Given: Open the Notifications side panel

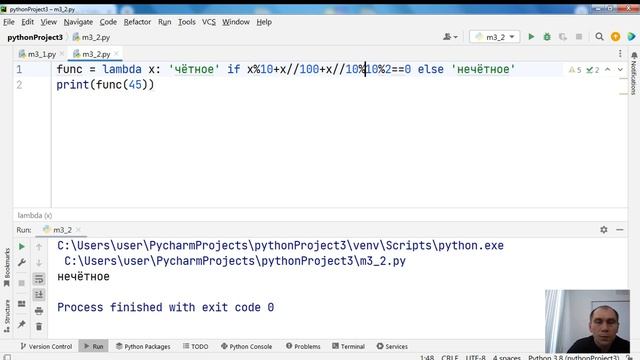Looking at the screenshot, I should coord(634,73).
